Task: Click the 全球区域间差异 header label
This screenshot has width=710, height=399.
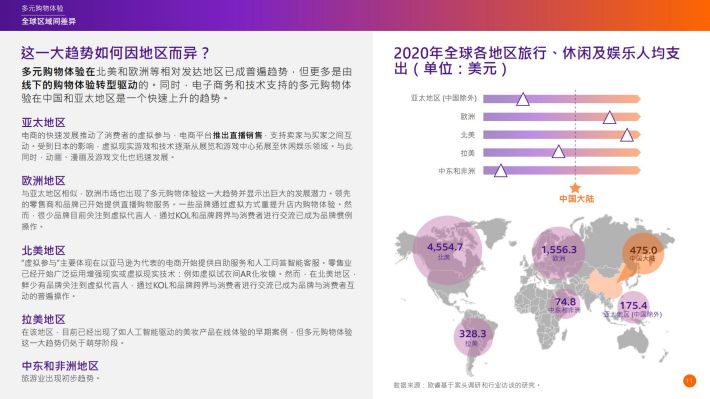Action: [x=48, y=21]
